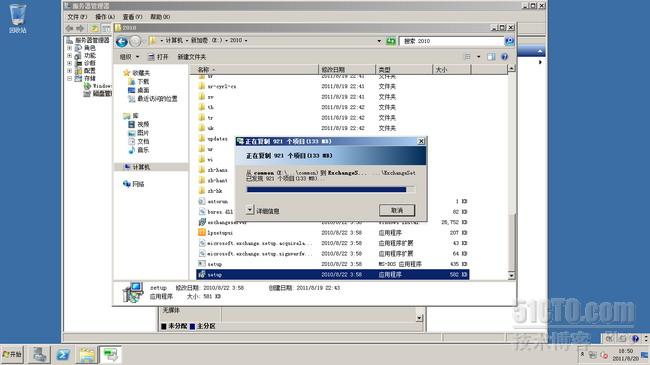The image size is (650, 365).
Task: Click the copy progress bar
Action: click(x=330, y=190)
